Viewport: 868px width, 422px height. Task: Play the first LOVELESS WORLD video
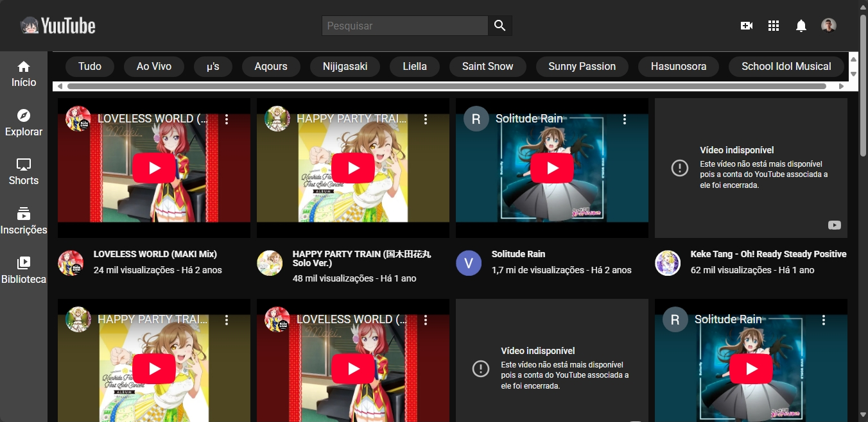coord(154,168)
